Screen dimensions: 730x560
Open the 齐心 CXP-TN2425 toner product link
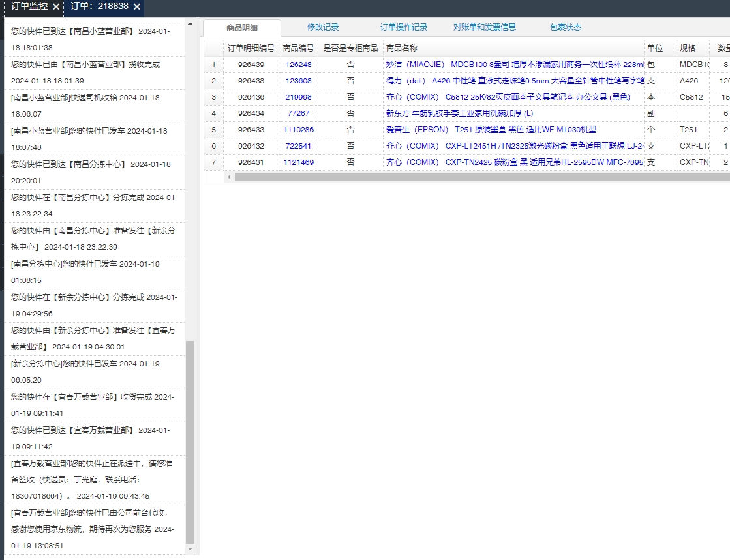click(x=515, y=162)
